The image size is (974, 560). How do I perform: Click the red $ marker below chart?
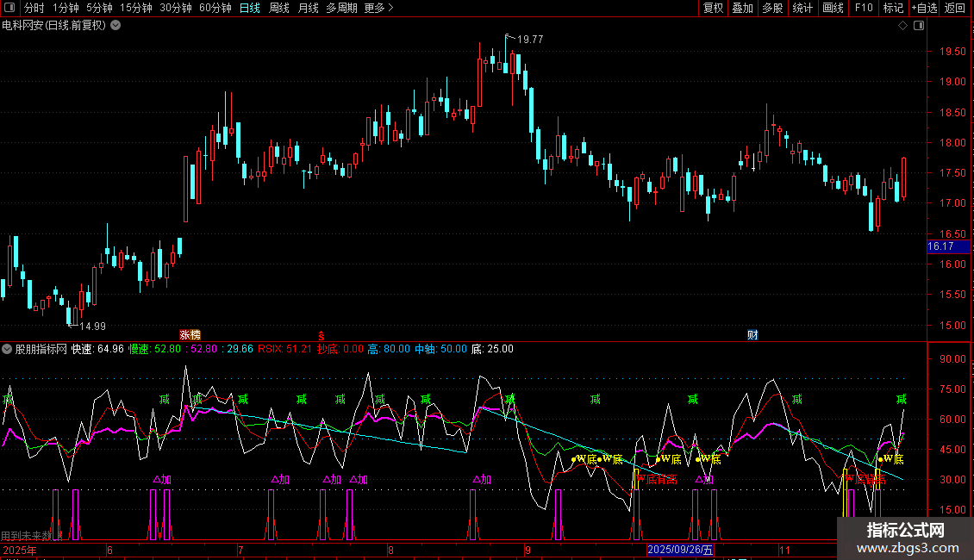click(322, 334)
